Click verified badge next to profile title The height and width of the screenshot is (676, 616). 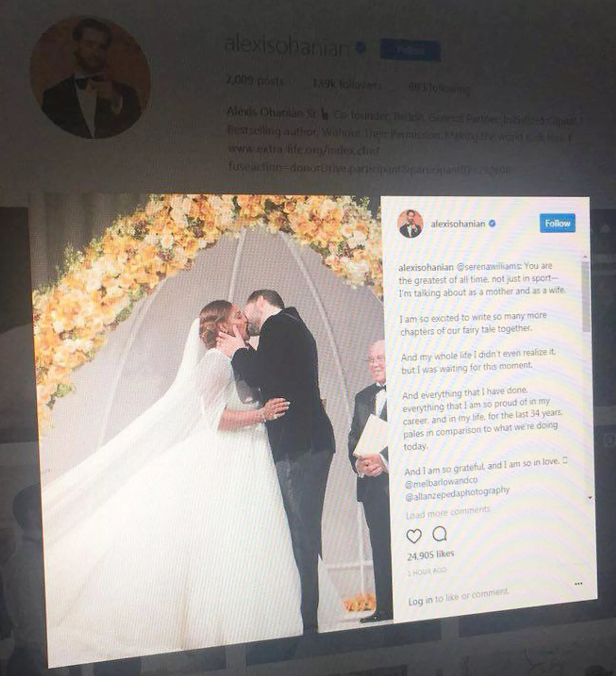[361, 47]
